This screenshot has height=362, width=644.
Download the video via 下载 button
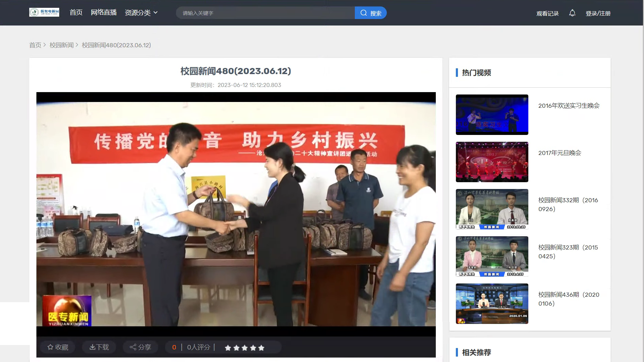click(99, 347)
